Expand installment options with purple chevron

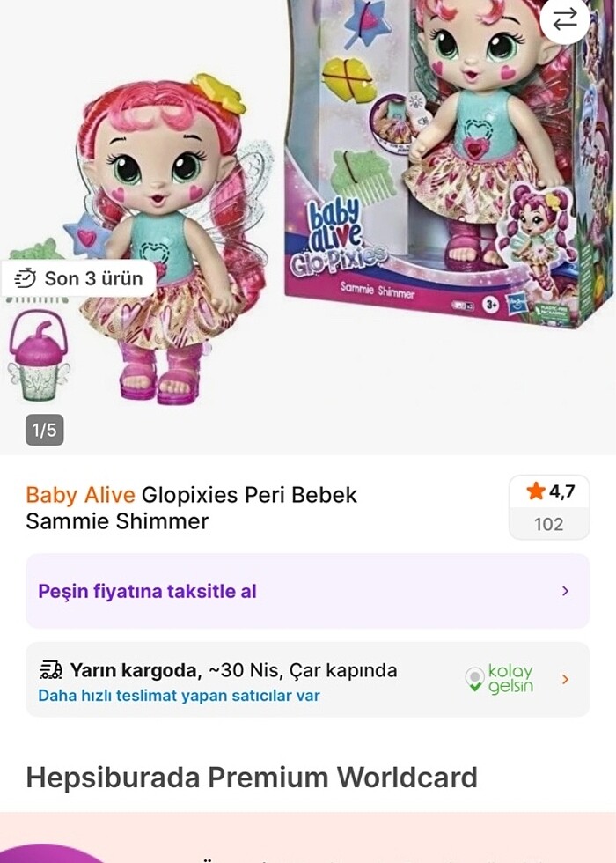(x=566, y=591)
